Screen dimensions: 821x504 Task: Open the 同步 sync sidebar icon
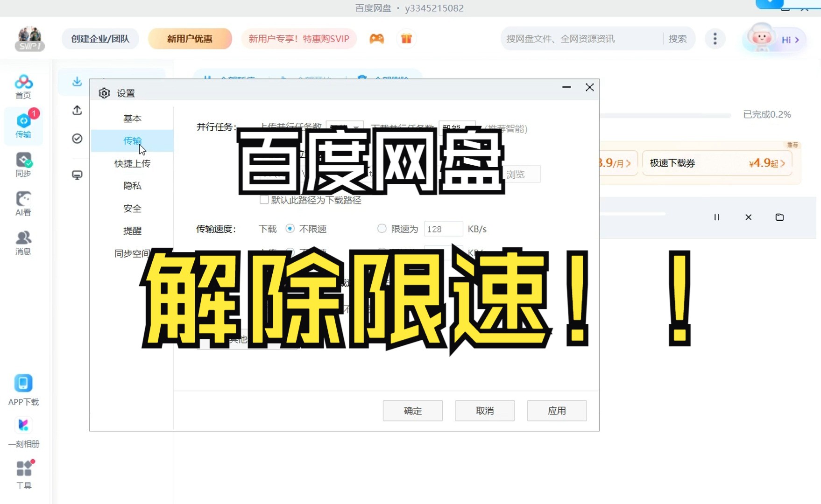[23, 165]
